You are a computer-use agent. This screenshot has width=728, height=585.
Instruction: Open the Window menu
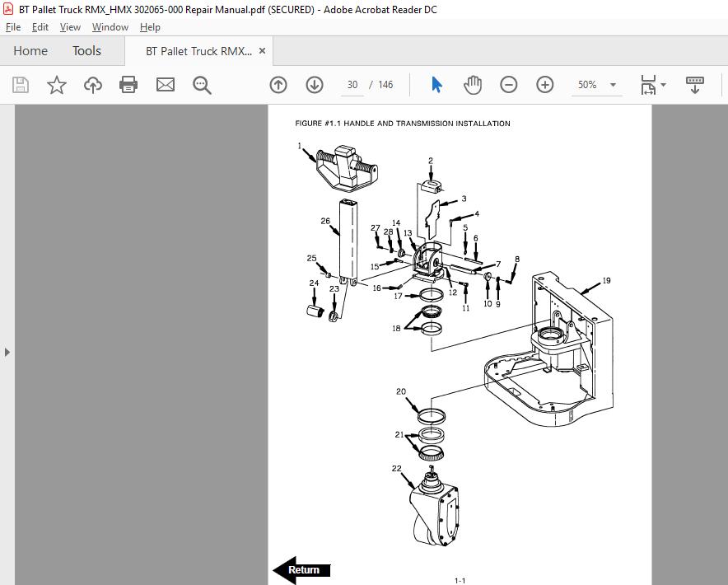coord(110,27)
